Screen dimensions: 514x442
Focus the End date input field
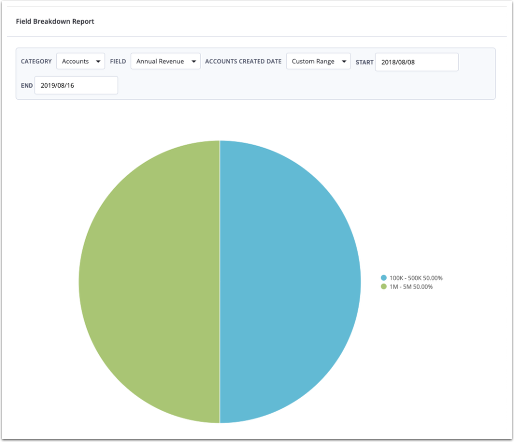[x=76, y=85]
